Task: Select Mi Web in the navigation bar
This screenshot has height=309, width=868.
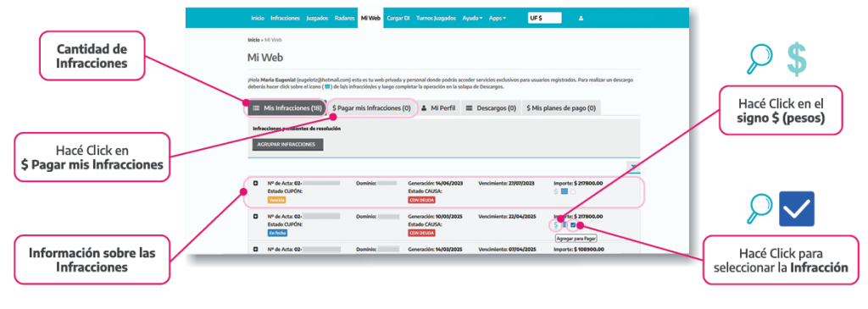Action: click(x=370, y=19)
